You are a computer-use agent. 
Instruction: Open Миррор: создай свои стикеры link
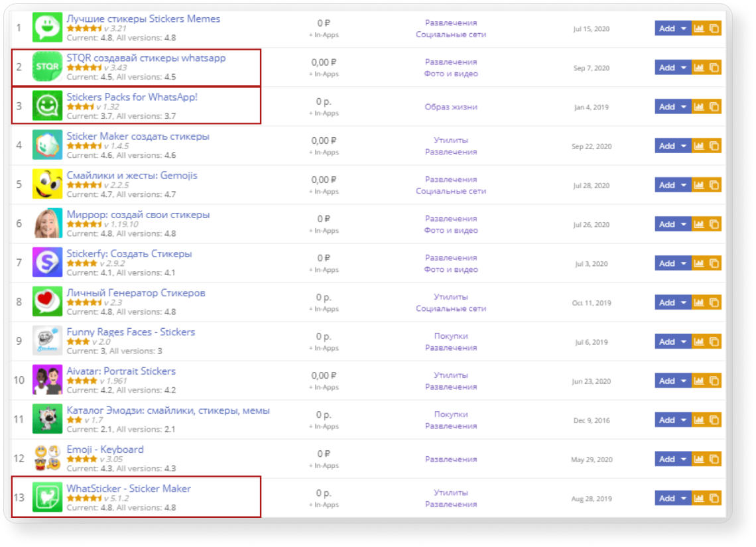(139, 214)
